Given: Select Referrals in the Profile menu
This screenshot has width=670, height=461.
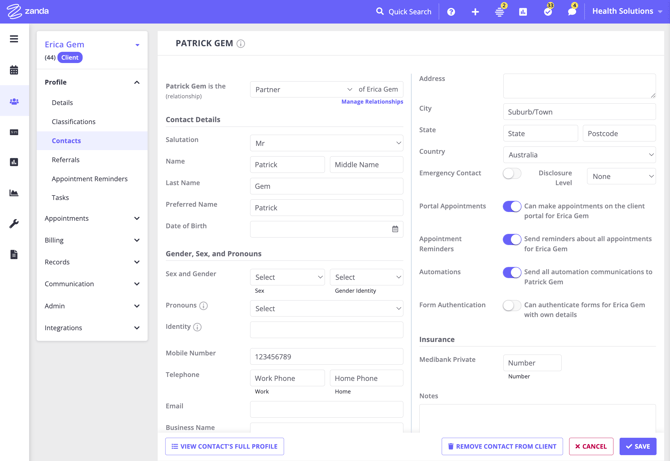Looking at the screenshot, I should (x=66, y=160).
